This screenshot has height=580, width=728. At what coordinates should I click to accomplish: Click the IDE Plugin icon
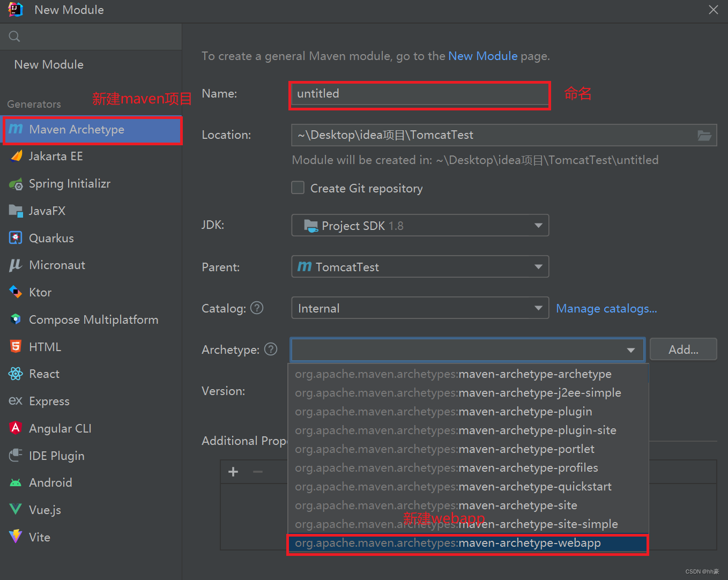(16, 456)
